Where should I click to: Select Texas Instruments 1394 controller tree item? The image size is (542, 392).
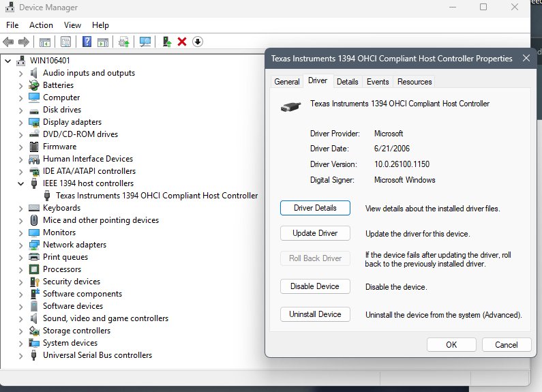click(157, 196)
